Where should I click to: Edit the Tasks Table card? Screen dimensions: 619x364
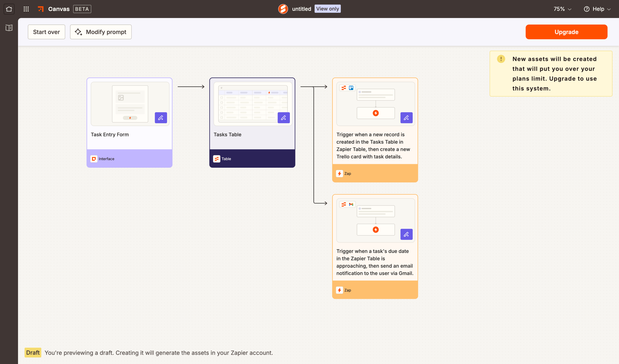pyautogui.click(x=283, y=118)
